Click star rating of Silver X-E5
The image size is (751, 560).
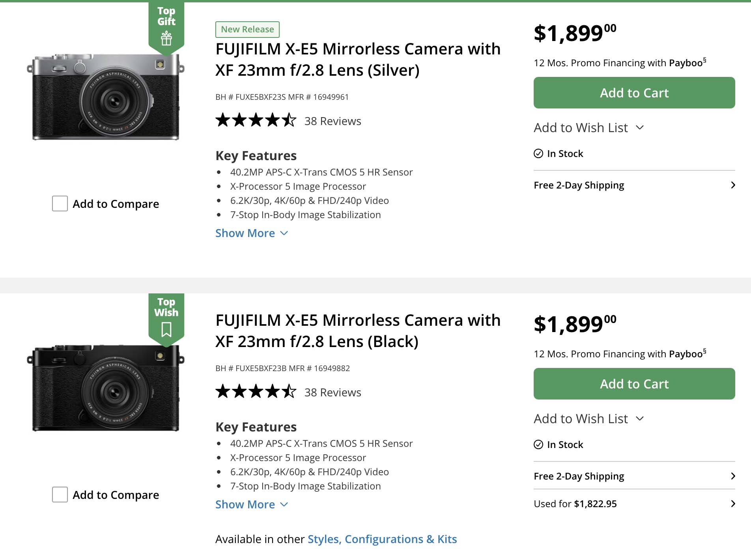tap(256, 120)
